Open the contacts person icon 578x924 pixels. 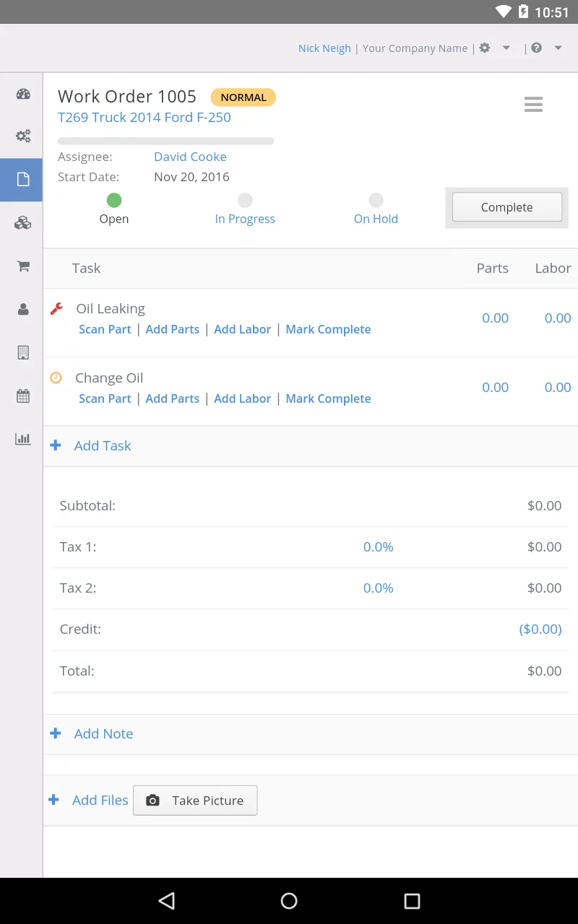(22, 309)
